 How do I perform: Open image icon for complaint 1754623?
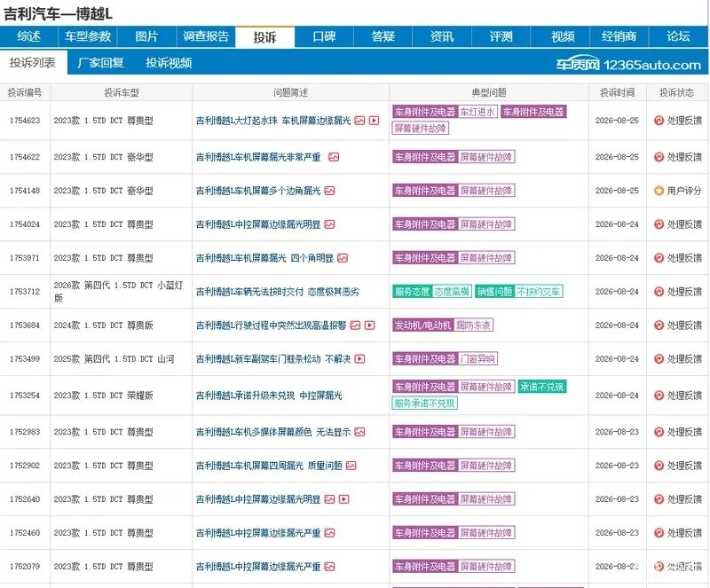click(359, 121)
